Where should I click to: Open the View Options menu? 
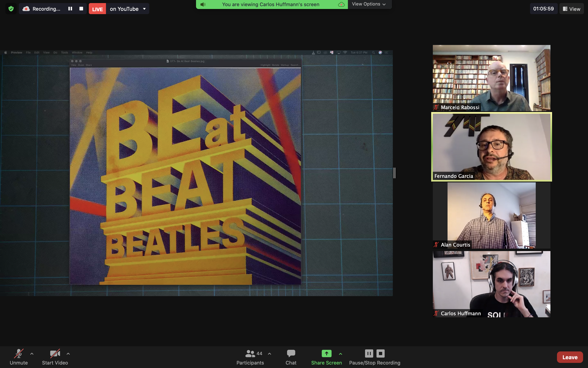369,4
